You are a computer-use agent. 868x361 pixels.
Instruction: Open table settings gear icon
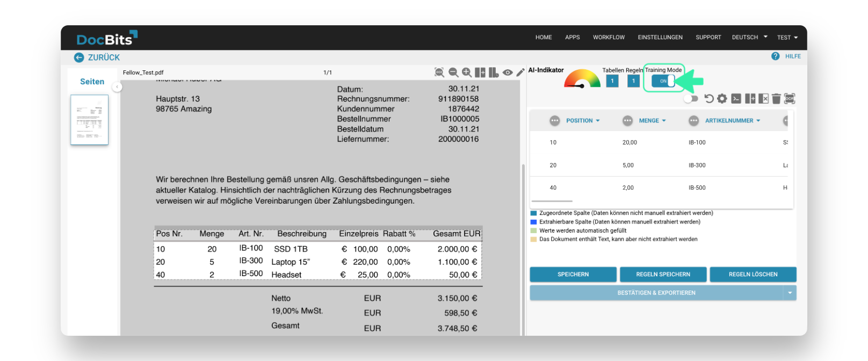[x=722, y=99]
